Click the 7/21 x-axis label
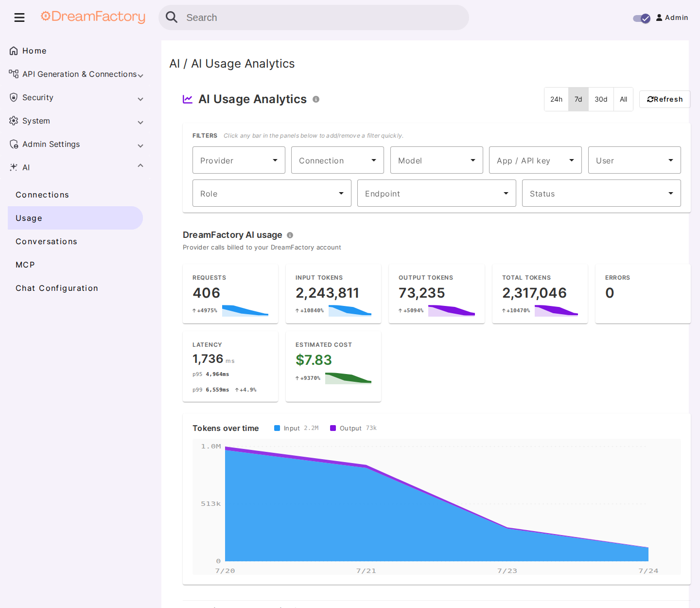700x608 pixels. (366, 571)
